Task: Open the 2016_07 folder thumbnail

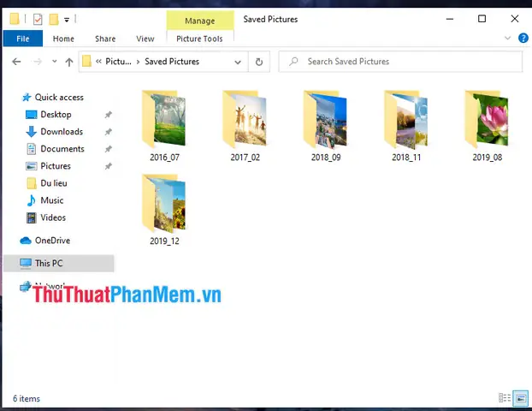Action: pos(164,119)
